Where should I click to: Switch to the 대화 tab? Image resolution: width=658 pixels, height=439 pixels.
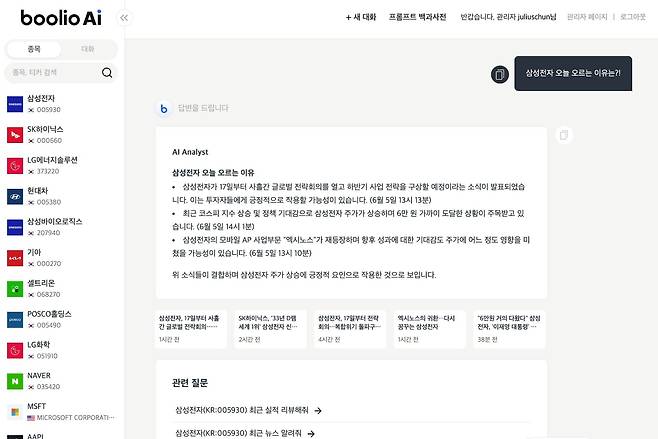tap(87, 49)
